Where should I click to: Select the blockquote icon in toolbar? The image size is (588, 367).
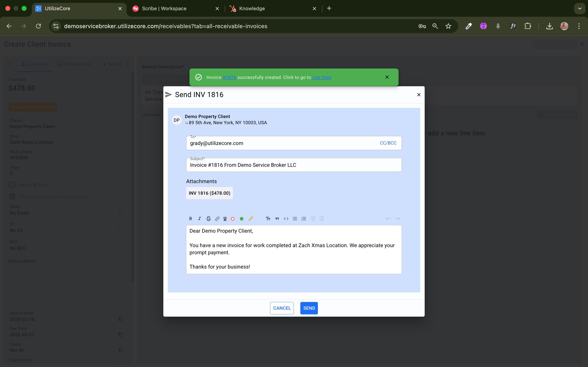pos(277,218)
